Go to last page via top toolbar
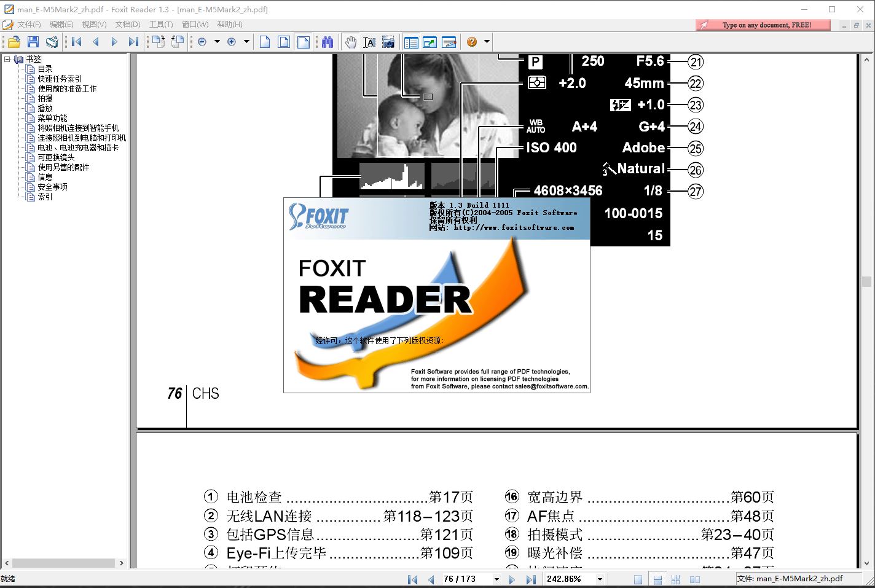Viewport: 875px width, 588px height. point(133,42)
